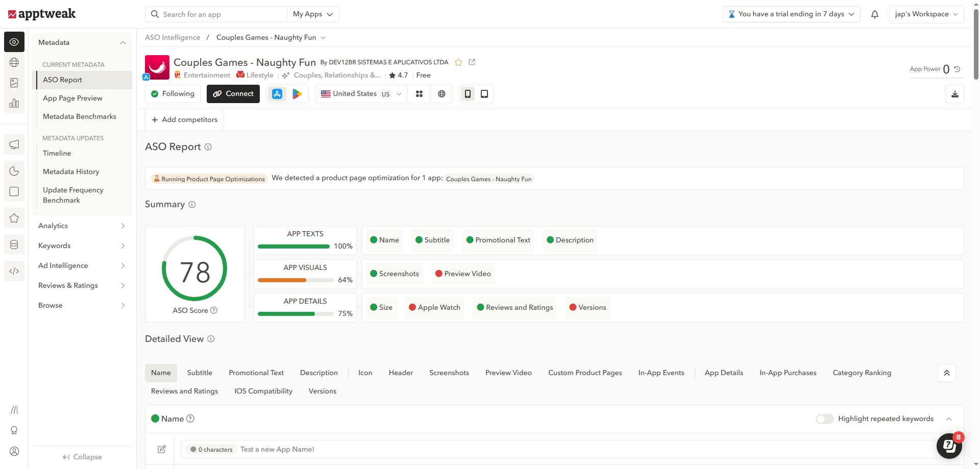This screenshot has width=980, height=469.
Task: Switch to Google Play store icon
Action: (x=297, y=94)
